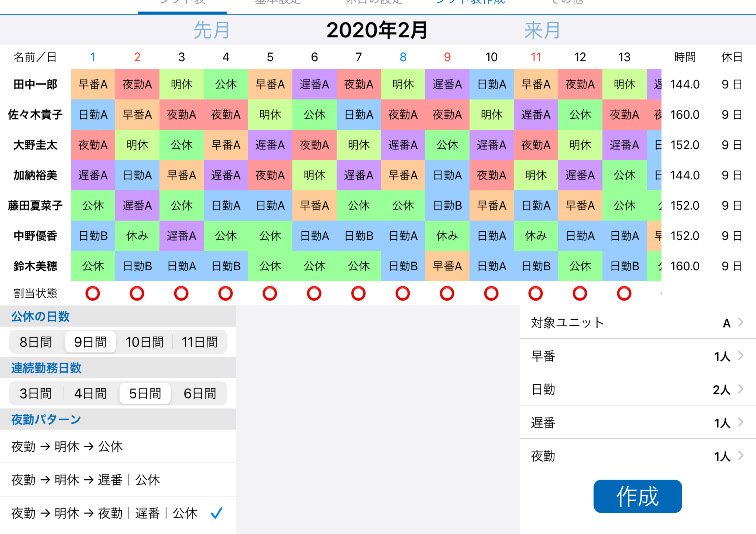The width and height of the screenshot is (756, 534).
Task: Tap the chevron arrow on the 夜勤 1人 row
Action: pos(741,456)
